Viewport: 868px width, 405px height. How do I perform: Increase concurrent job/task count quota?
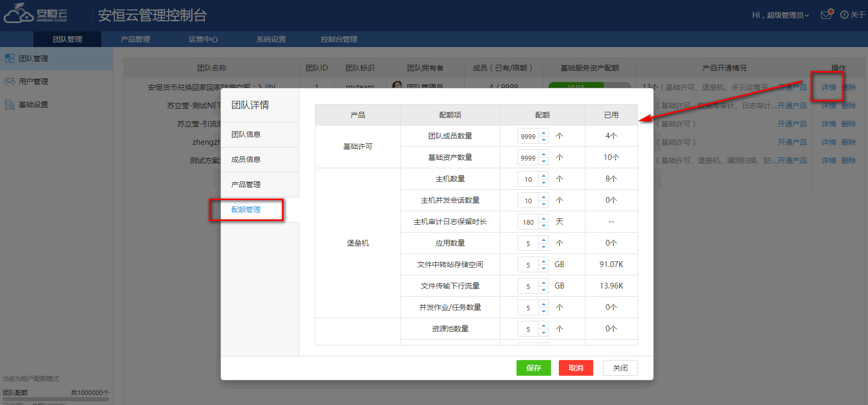click(544, 304)
